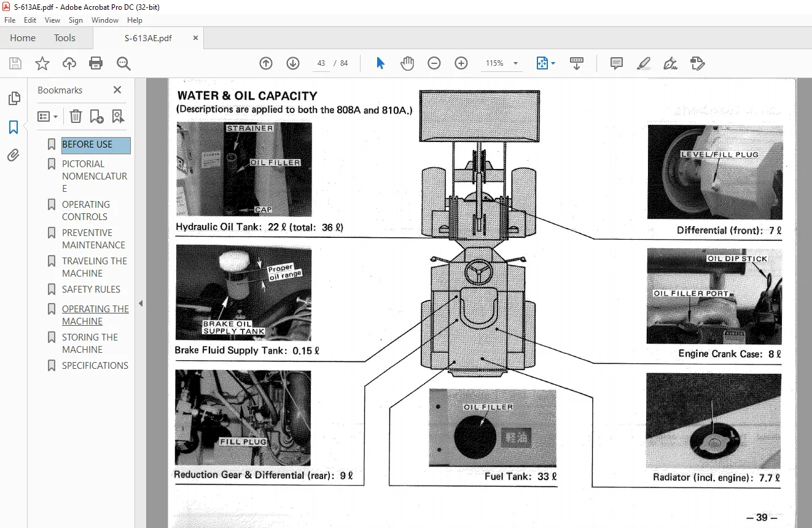The width and height of the screenshot is (812, 528).
Task: Click the 'WATER & OIL CAPACITY' heading
Action: point(247,96)
